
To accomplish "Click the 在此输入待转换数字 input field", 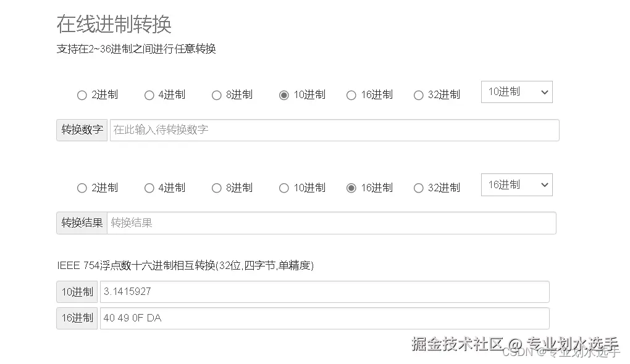I will (334, 130).
